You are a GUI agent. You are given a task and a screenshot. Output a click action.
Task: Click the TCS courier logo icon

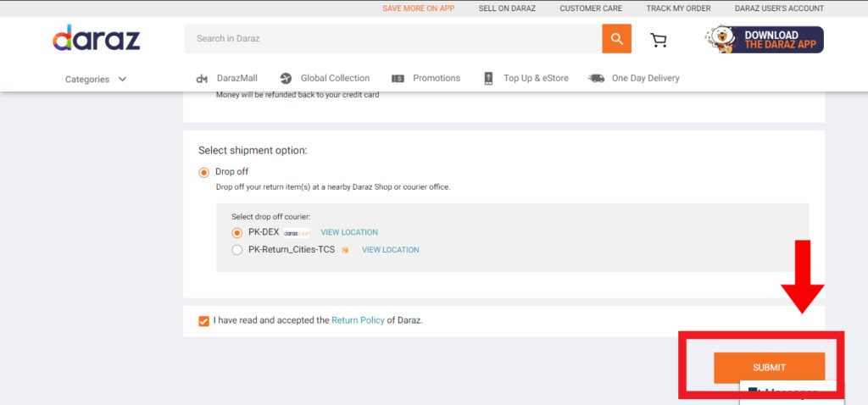[x=345, y=250]
